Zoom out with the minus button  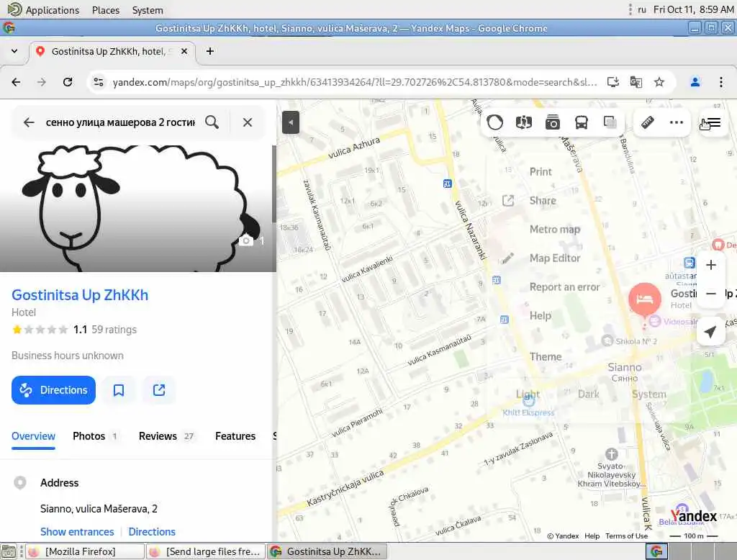click(710, 294)
